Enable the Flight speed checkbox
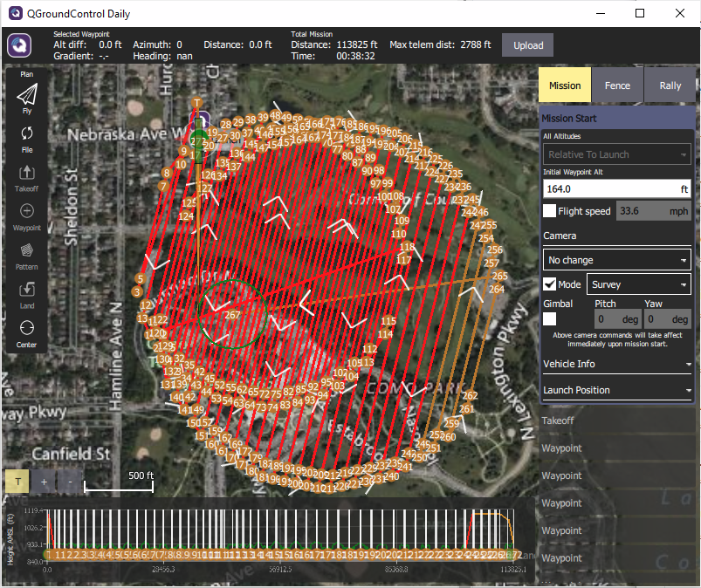 click(549, 211)
